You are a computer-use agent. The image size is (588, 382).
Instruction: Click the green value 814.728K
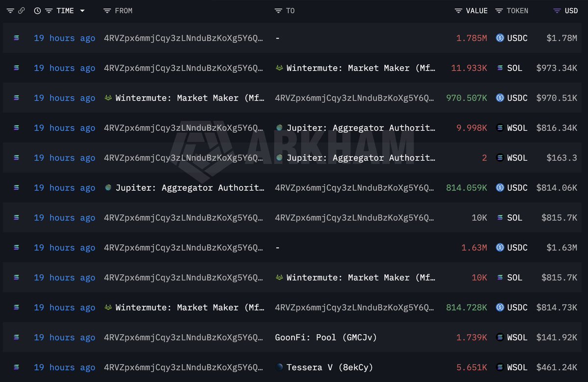coord(466,307)
